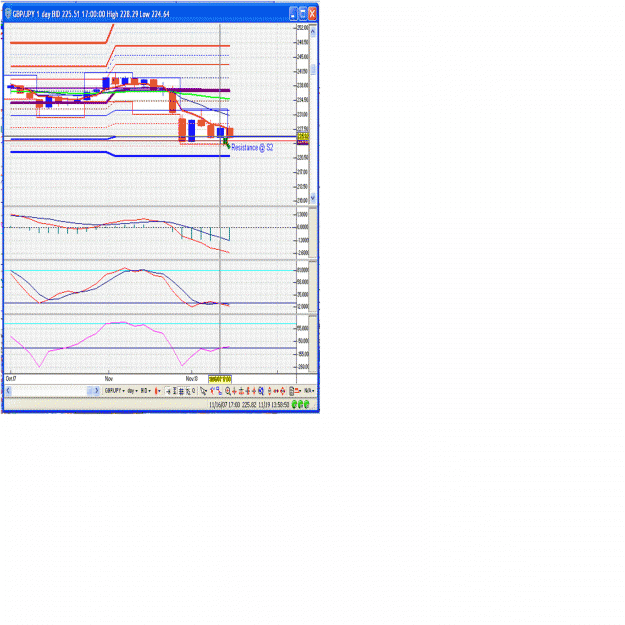Click the document properties icon in toolbar
This screenshot has height=625, width=625.
[291, 391]
